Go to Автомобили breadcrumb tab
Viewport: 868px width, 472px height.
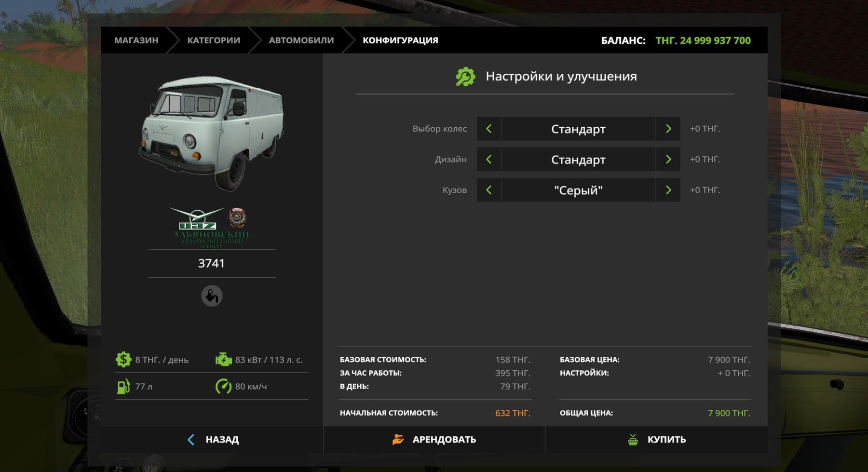[x=301, y=40]
